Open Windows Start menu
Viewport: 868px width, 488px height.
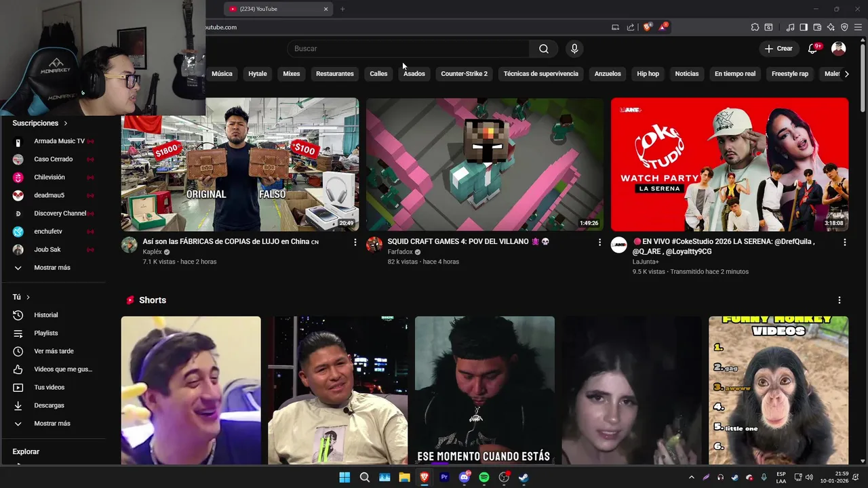click(344, 477)
